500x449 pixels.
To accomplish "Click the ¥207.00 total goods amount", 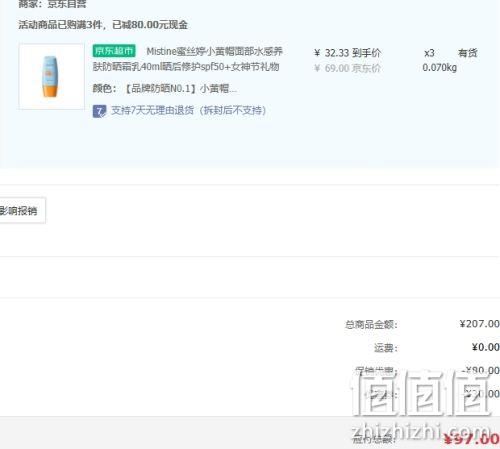I will click(x=479, y=324).
